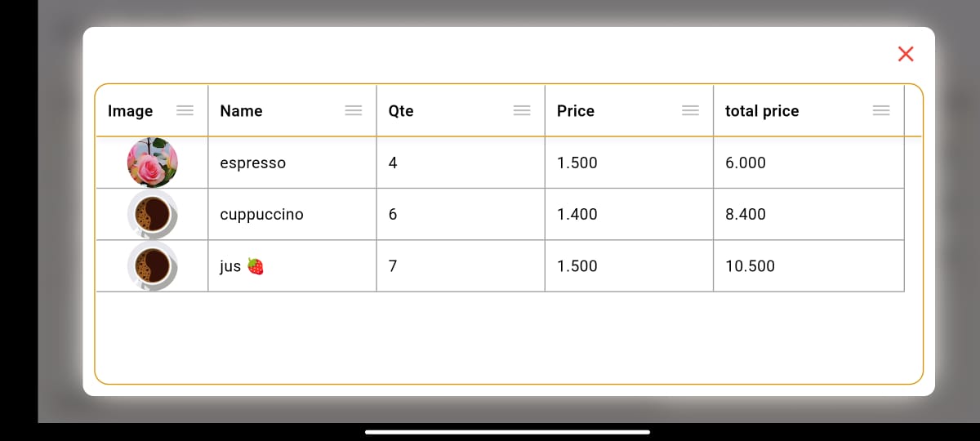The image size is (980, 441).
Task: Select the cuppuccino name cell
Action: 292,214
